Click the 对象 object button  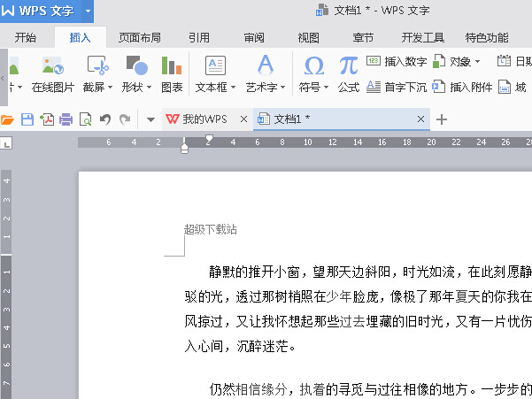pos(451,61)
